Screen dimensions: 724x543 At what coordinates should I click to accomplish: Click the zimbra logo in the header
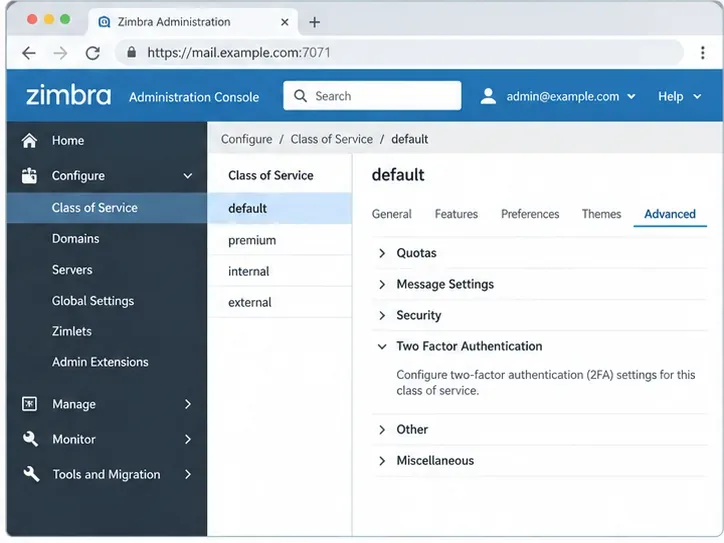coord(68,95)
